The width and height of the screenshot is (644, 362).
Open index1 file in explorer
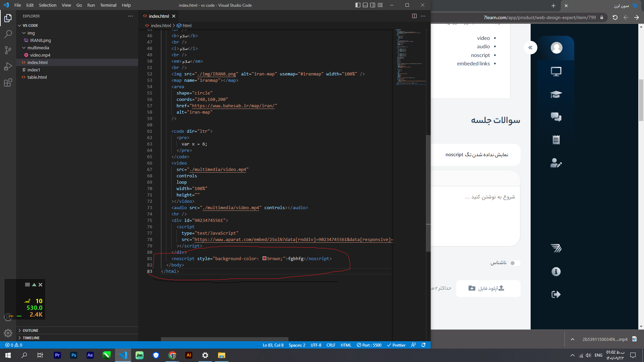(34, 70)
